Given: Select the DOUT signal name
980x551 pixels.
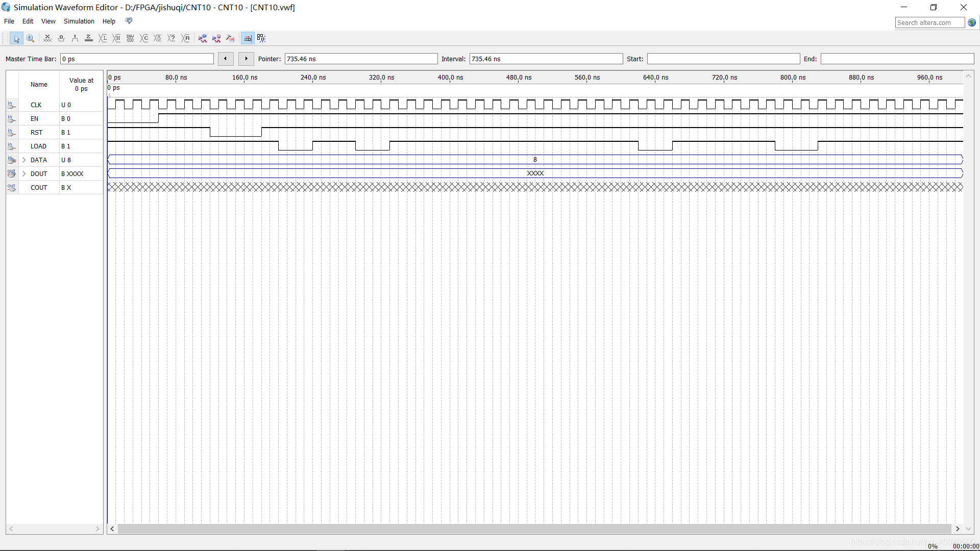Looking at the screenshot, I should (39, 174).
